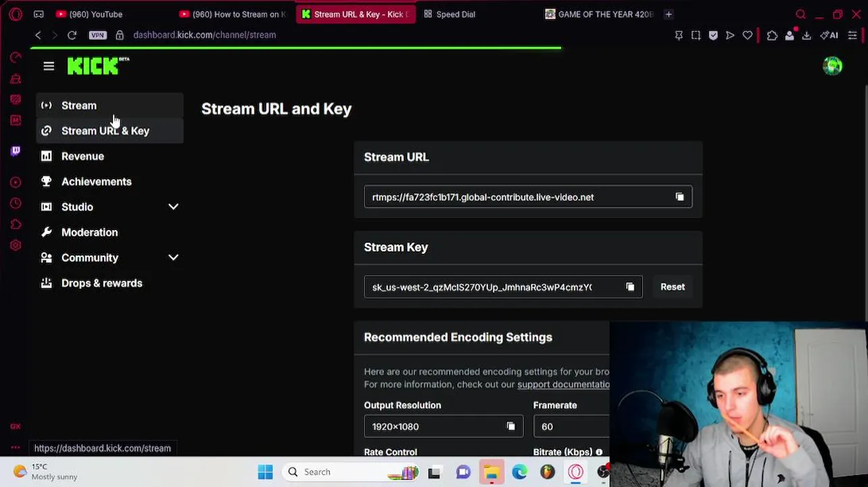Click the Framerate 60 field

[571, 426]
